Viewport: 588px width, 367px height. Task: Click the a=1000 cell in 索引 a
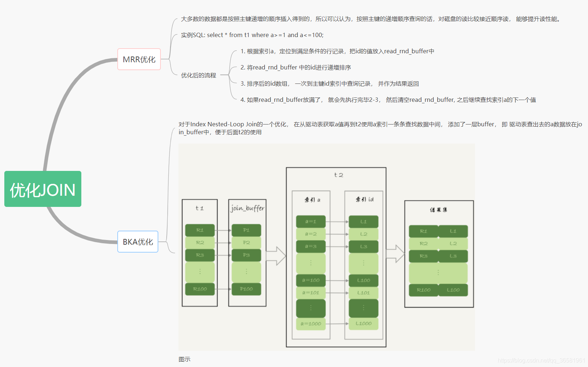[x=311, y=324]
